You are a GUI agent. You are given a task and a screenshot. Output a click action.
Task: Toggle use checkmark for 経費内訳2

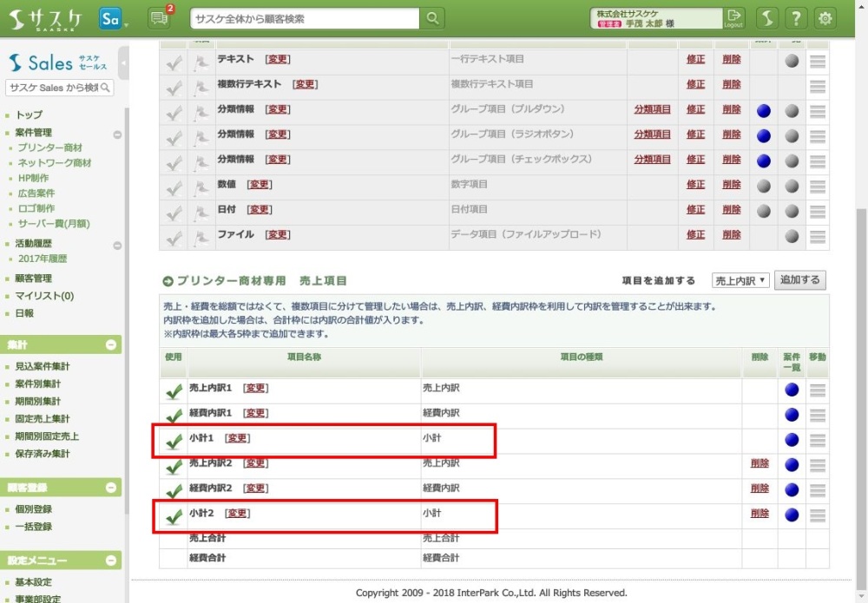pos(174,491)
